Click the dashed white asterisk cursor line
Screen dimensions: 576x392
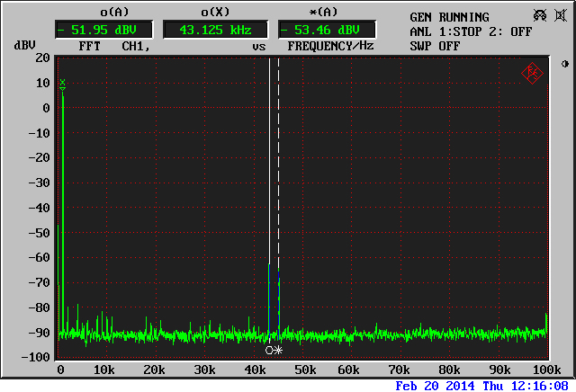[x=278, y=162]
